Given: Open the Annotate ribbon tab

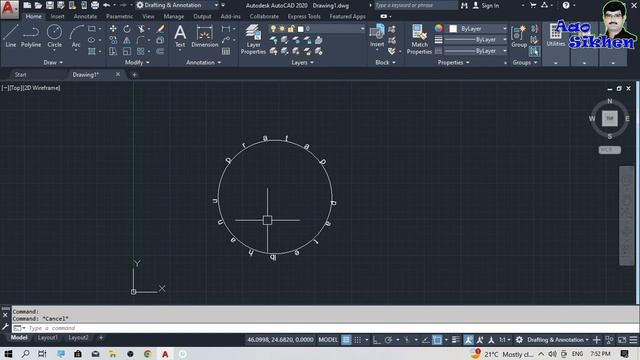Looking at the screenshot, I should pos(85,16).
